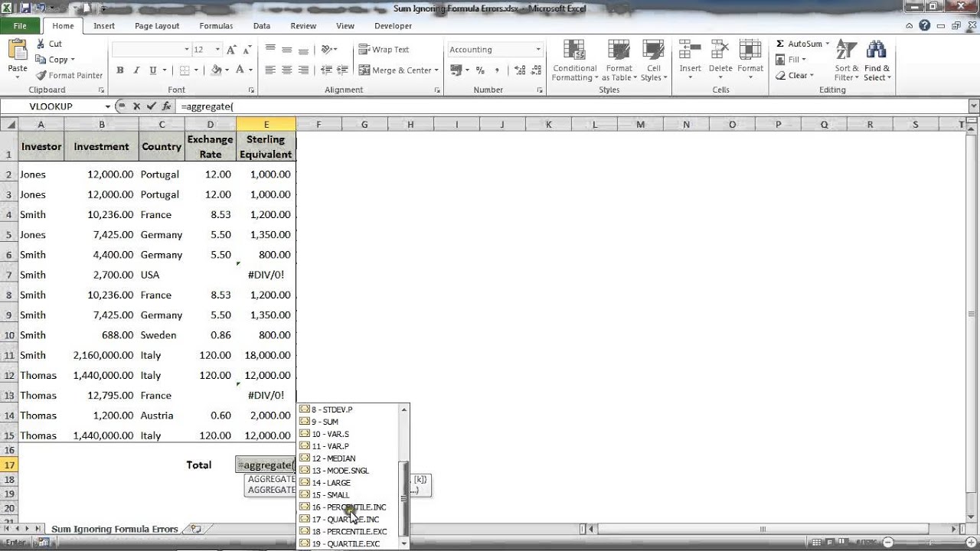Click the Fill Color paint bucket
The image size is (980, 551).
216,70
